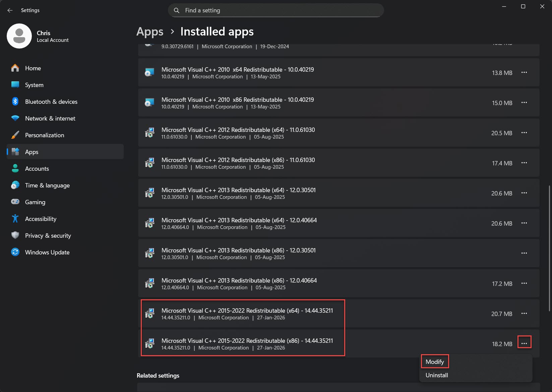
Task: Open Bluetooth & devices settings
Action: click(x=51, y=102)
